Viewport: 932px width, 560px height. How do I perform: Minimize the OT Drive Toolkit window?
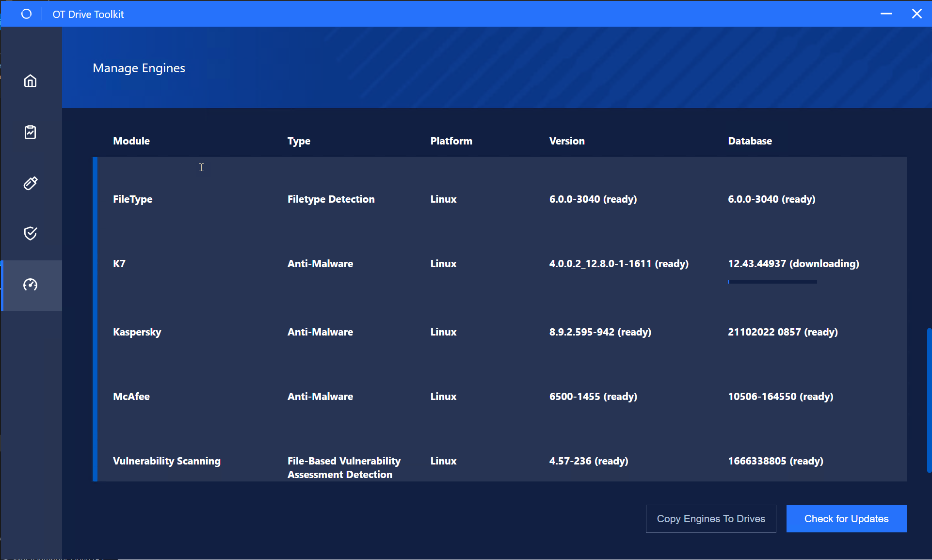pyautogui.click(x=886, y=14)
